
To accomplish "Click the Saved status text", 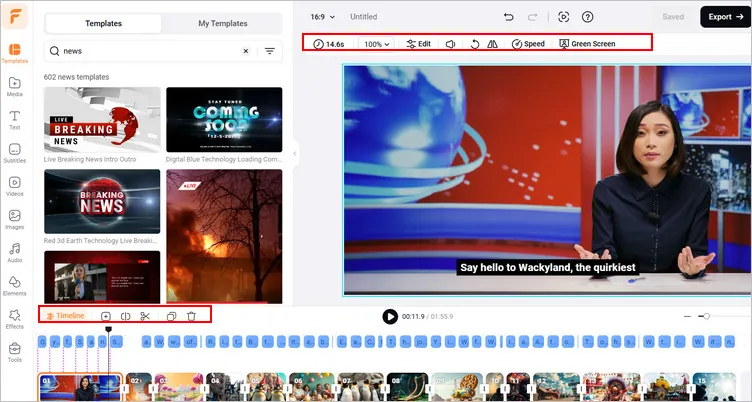I will [673, 17].
